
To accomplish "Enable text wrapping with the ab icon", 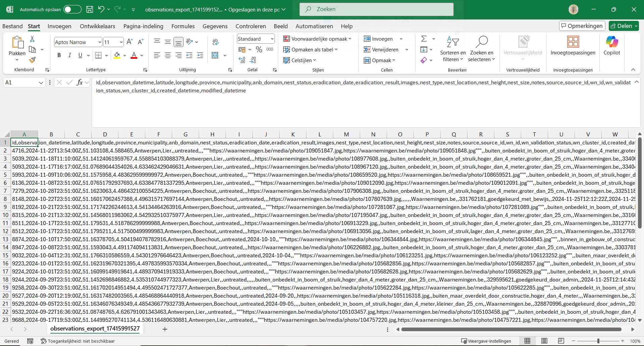I will pyautogui.click(x=215, y=42).
